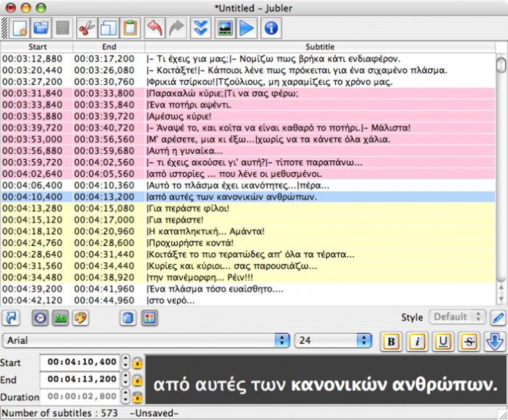
Task: Open the Arial font dropdown
Action: 146,340
